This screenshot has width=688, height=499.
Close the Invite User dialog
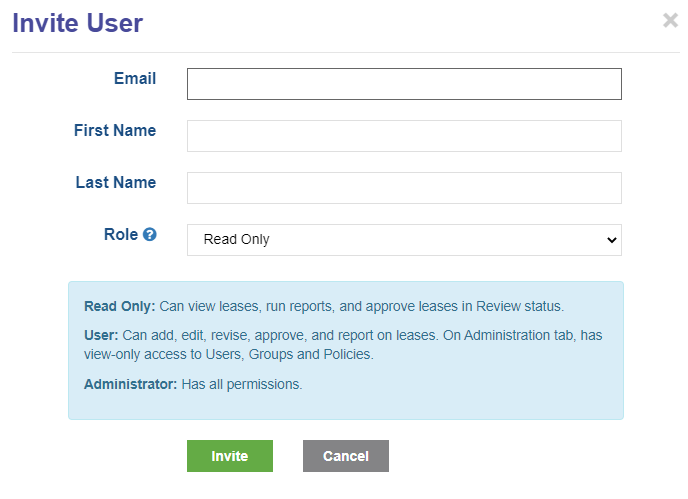[670, 20]
